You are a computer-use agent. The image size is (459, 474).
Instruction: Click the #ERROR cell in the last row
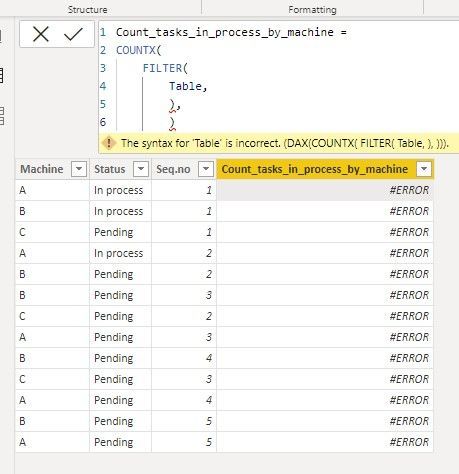point(325,442)
